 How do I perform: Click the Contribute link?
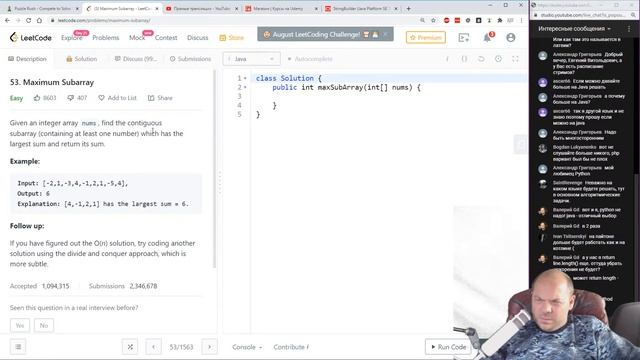291,347
